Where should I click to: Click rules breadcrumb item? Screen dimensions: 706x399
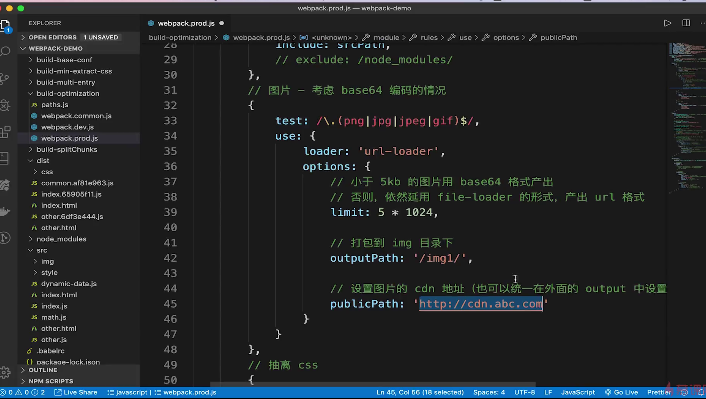(429, 37)
